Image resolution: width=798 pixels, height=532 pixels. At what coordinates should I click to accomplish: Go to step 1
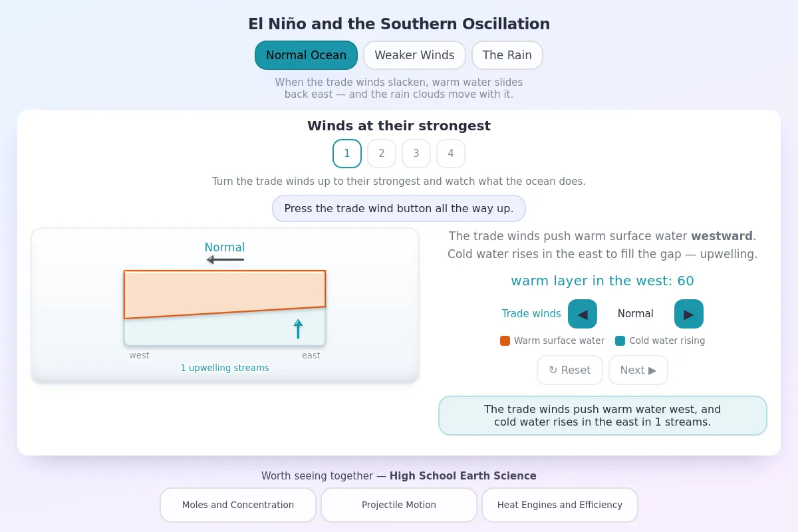pos(347,154)
